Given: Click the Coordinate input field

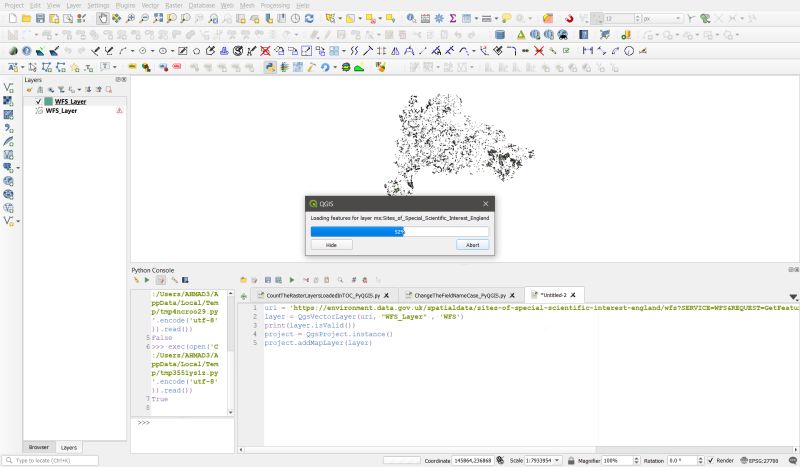Looking at the screenshot, I should pos(472,460).
